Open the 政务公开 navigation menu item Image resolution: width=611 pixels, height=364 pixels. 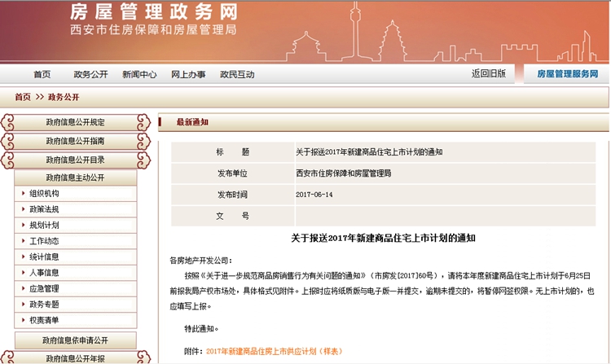[90, 74]
